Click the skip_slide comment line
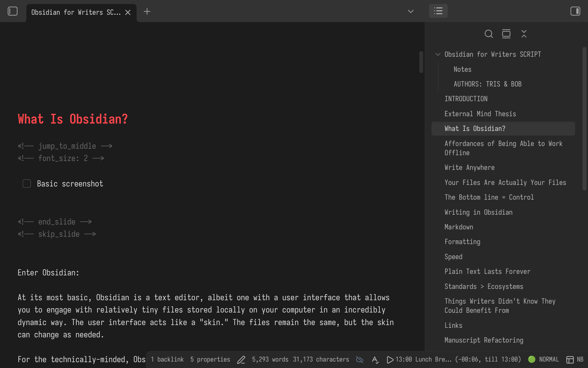The height and width of the screenshot is (368, 588). (x=57, y=234)
